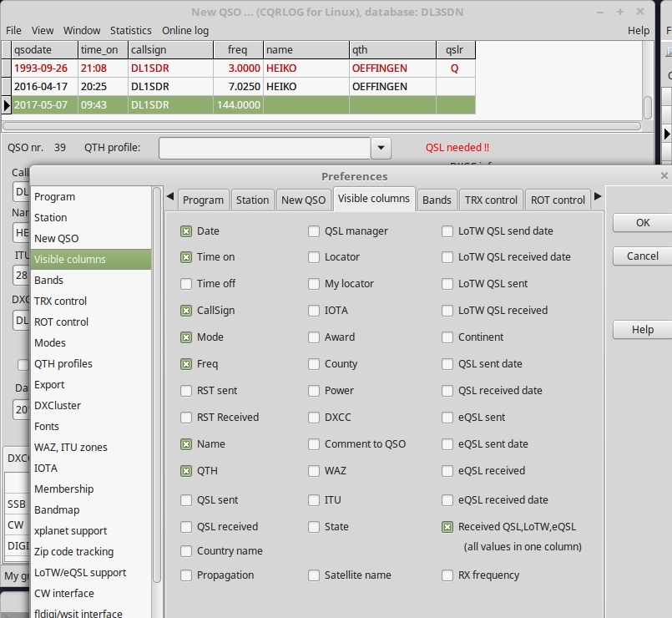Click the freq column header

tap(238, 50)
